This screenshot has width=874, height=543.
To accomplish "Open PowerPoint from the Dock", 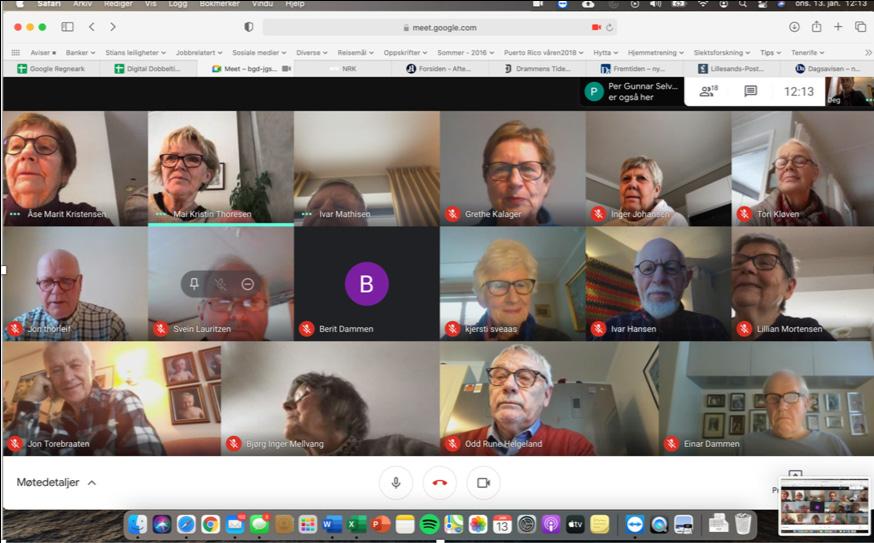I will (380, 524).
